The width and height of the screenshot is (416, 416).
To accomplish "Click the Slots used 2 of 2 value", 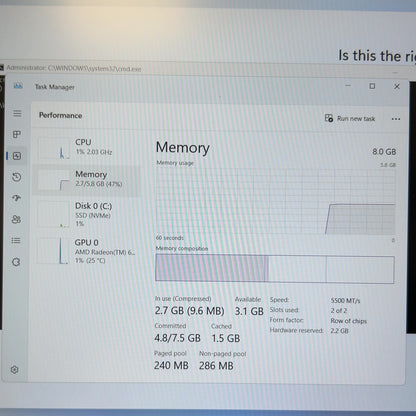I will (339, 310).
